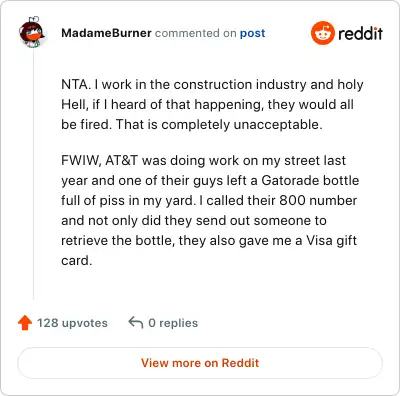Click the word "card." on the last line
This screenshot has height=396, width=400.
tap(76, 261)
